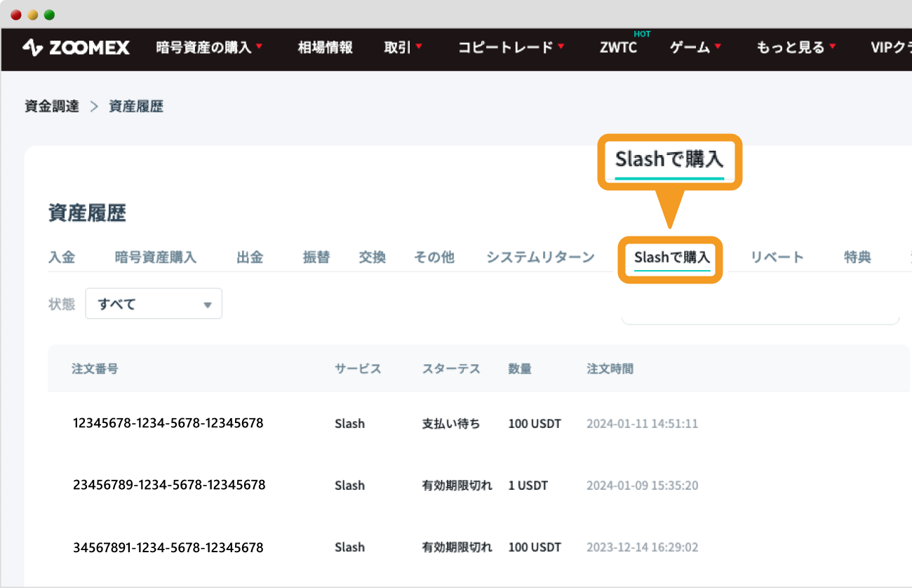
Task: Click the 注文時間 column header
Action: click(x=610, y=368)
